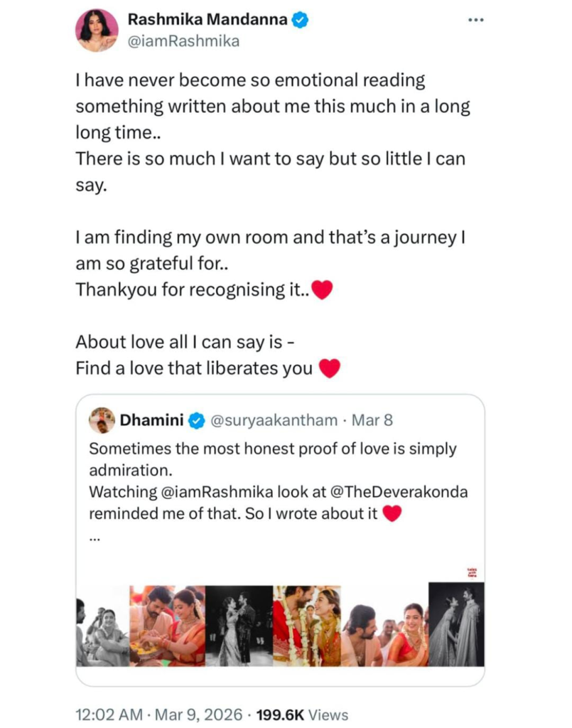572x728 pixels.
Task: Click Dhamini's small profile avatar
Action: pyautogui.click(x=102, y=420)
